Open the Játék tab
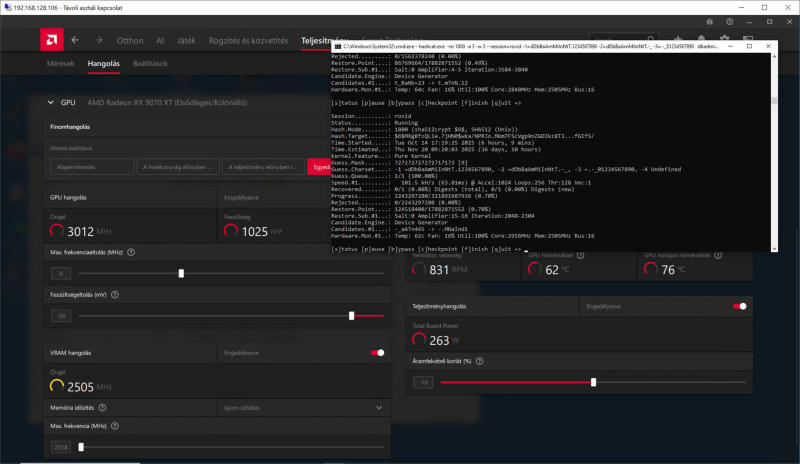Image resolution: width=800 pixels, height=464 pixels. [x=186, y=40]
